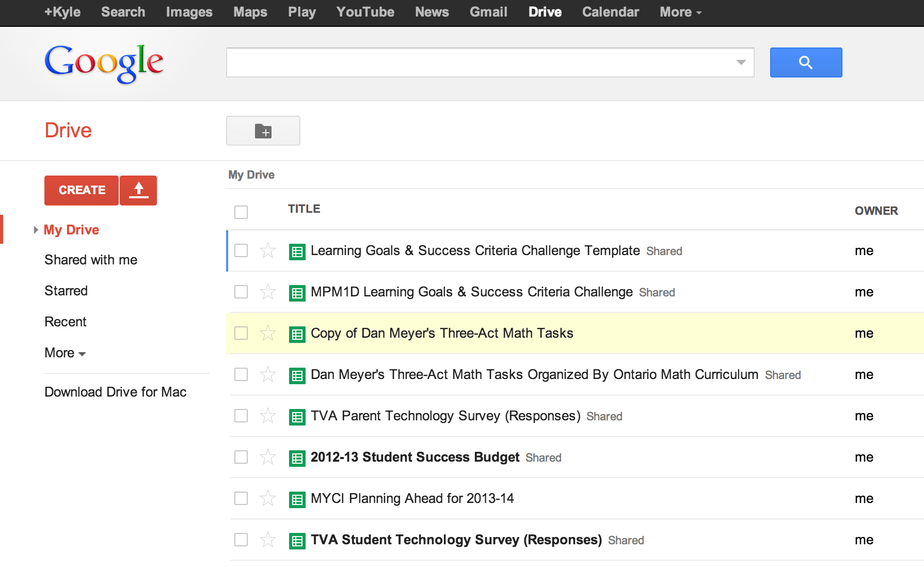This screenshot has height=567, width=924.
Task: Open Learning Goals & Success Criteria Challenge Template
Action: (475, 250)
